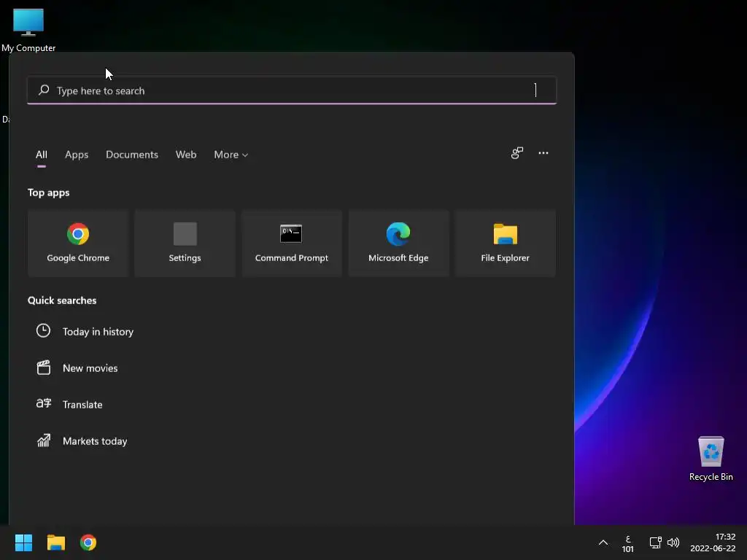Open Microsoft Edge from Top apps
Screen dimensions: 747x560
(x=398, y=243)
